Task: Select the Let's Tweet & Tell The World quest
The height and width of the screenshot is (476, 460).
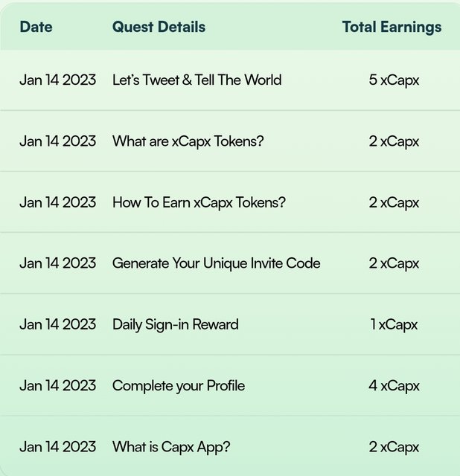Action: pyautogui.click(x=197, y=80)
